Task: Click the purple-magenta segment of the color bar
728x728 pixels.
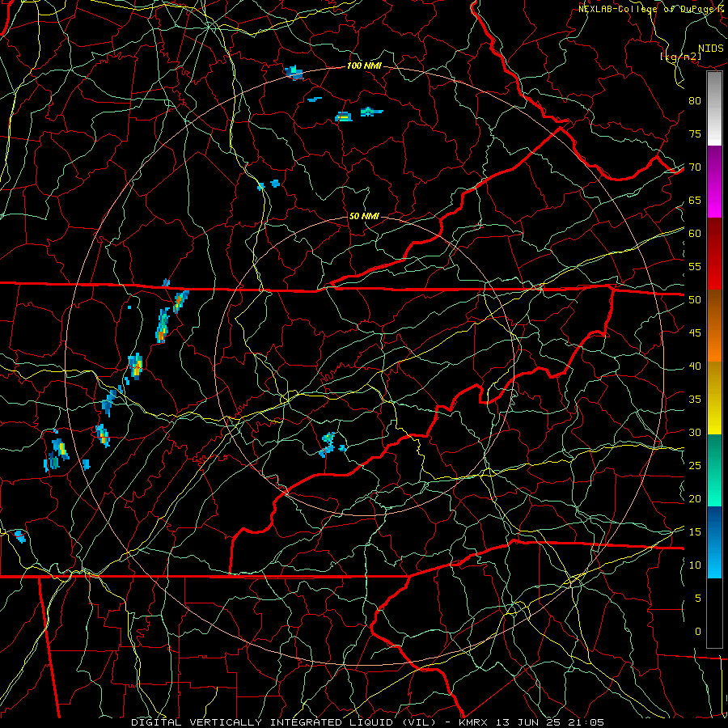Action: 714,181
